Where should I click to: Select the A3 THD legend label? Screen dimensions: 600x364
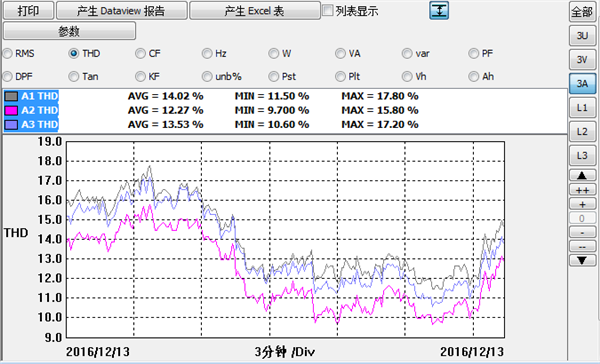pyautogui.click(x=39, y=125)
